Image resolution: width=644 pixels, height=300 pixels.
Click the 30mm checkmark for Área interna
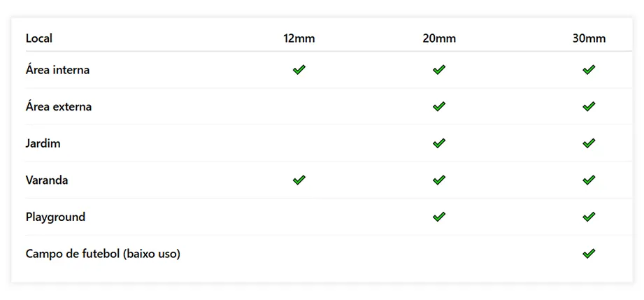click(x=589, y=70)
